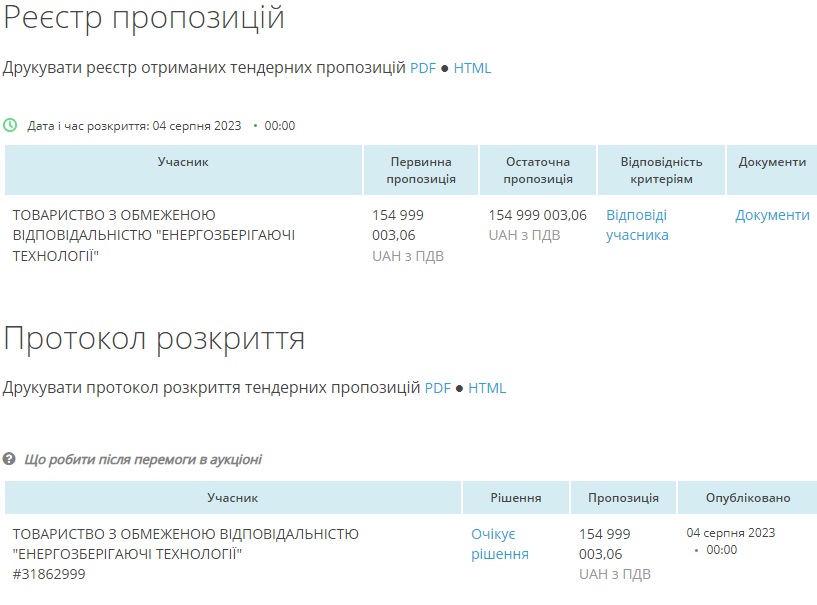Click the 'Опубліковано' column header
The width and height of the screenshot is (817, 605).
747,498
